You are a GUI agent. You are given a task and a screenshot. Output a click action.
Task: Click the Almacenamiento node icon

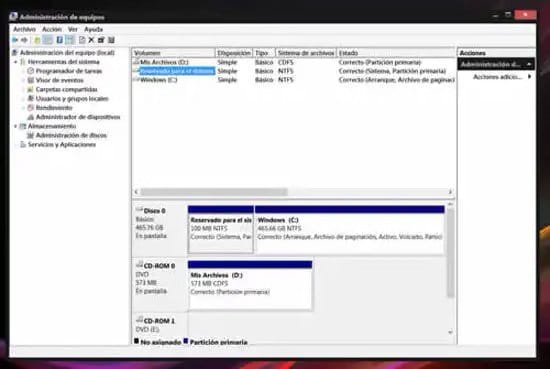click(x=23, y=126)
